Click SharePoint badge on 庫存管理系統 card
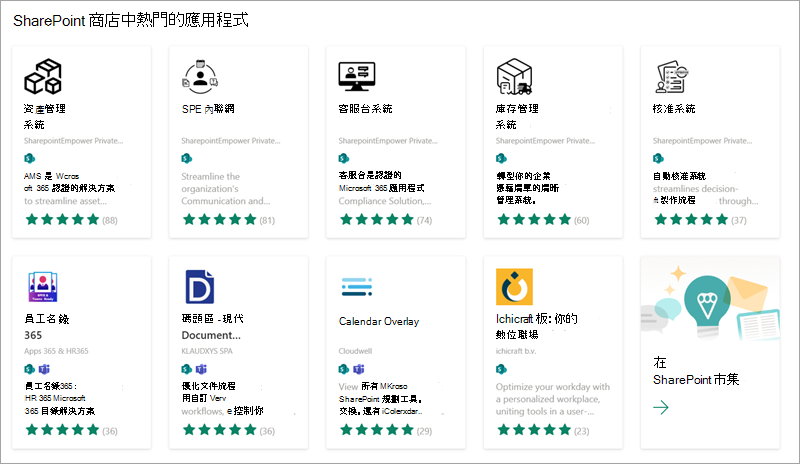The width and height of the screenshot is (800, 464). pos(501,158)
